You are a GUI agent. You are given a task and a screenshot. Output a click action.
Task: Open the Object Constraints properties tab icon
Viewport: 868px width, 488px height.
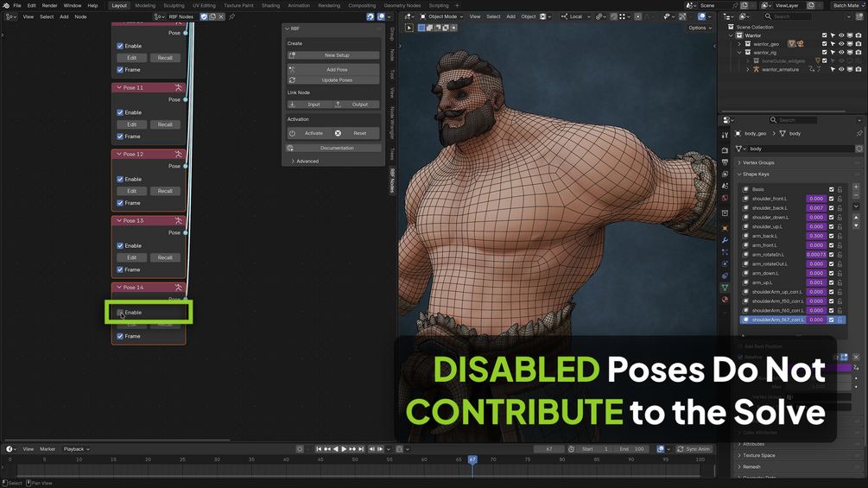coord(725,276)
